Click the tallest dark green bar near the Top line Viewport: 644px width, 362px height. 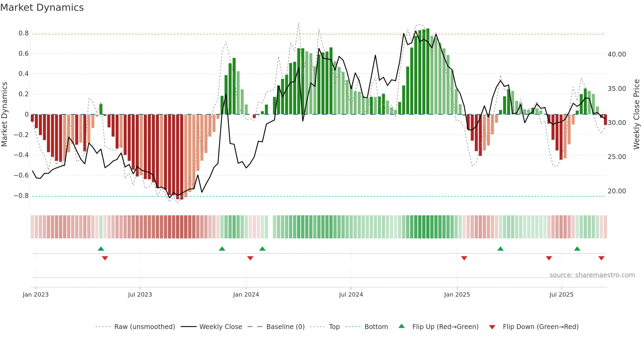click(x=428, y=71)
